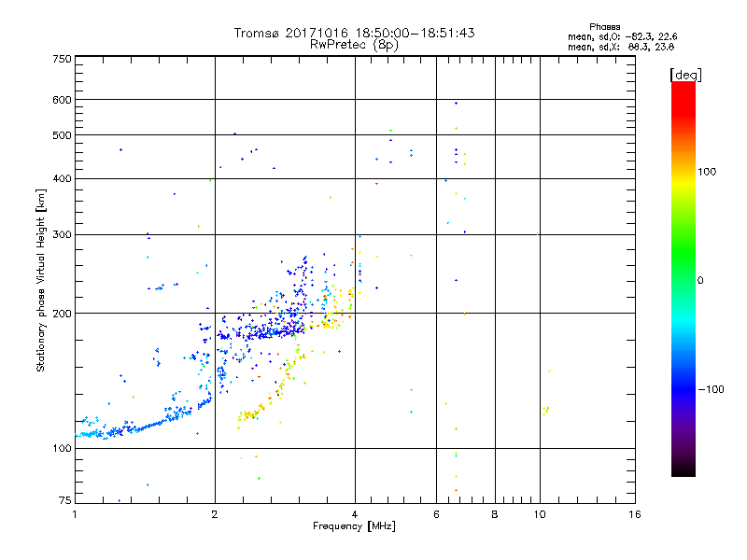Click the y-axis tick label '500'
Image resolution: width=747 pixels, height=560 pixels.
[62, 135]
